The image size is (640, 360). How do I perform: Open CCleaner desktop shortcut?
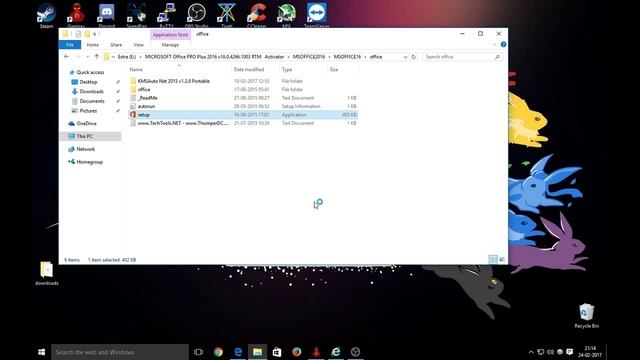pyautogui.click(x=256, y=14)
